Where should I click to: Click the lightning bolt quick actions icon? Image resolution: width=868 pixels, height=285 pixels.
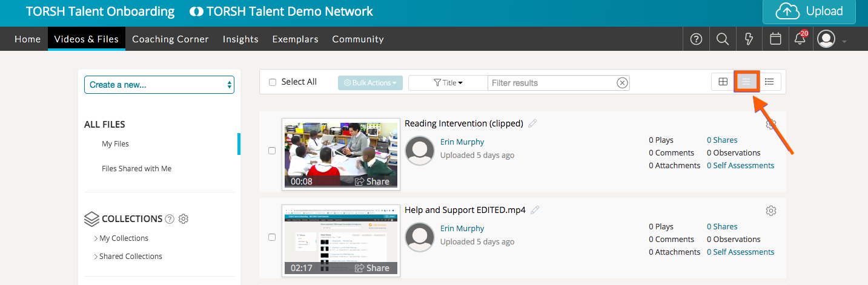(749, 39)
